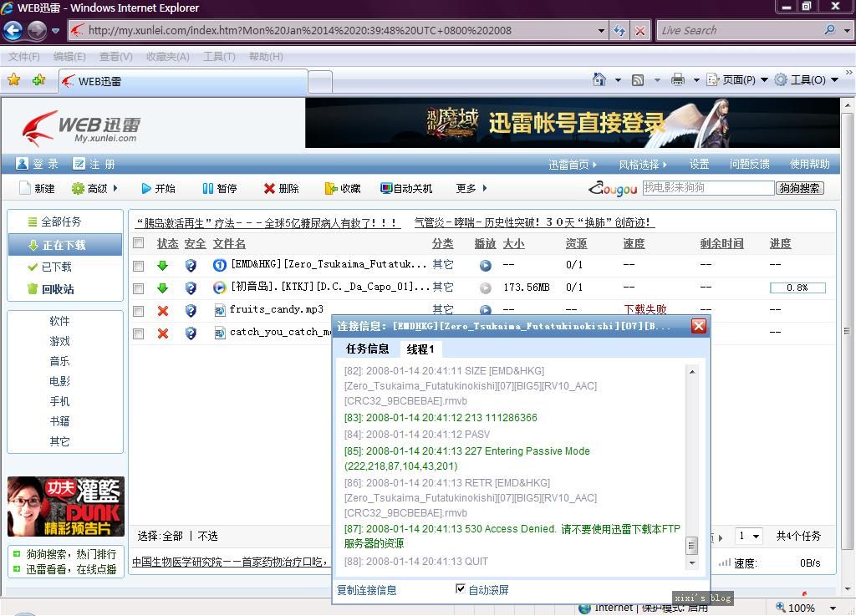Select 正在下载 in the sidebar

tap(65, 245)
